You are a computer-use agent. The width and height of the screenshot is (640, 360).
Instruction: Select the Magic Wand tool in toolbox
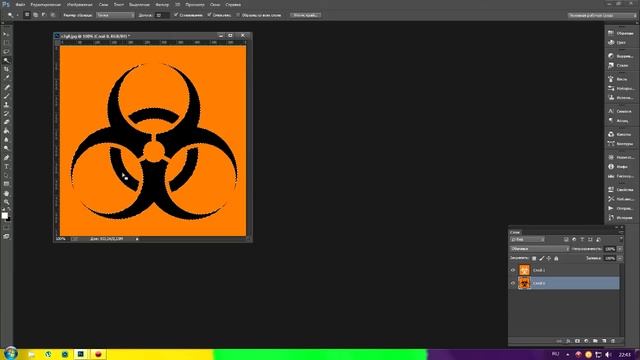[6, 60]
